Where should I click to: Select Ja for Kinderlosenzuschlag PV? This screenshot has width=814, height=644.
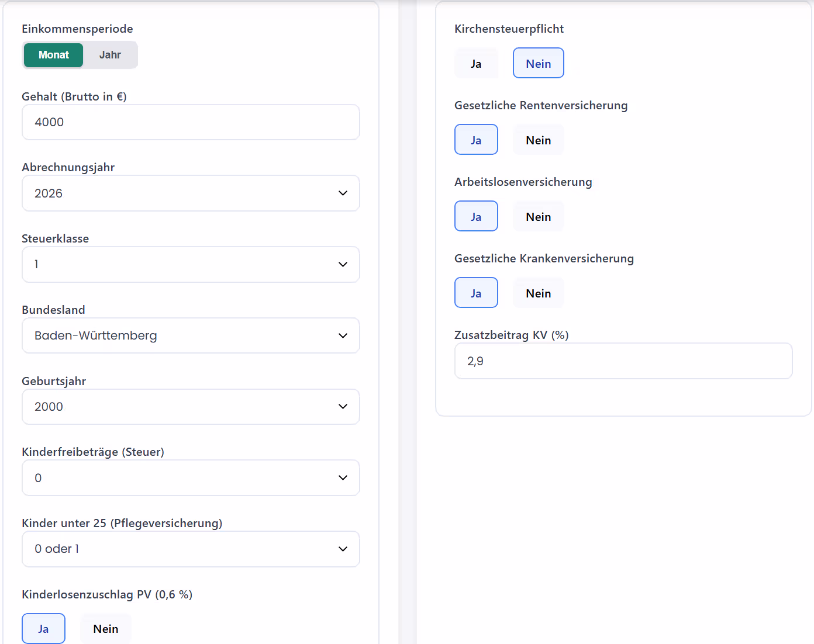43,629
